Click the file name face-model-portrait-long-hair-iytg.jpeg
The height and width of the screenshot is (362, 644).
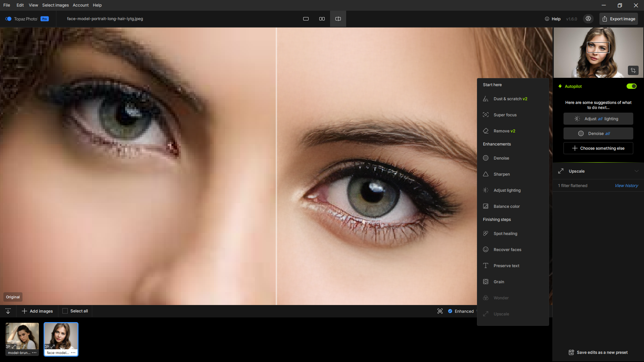(105, 19)
